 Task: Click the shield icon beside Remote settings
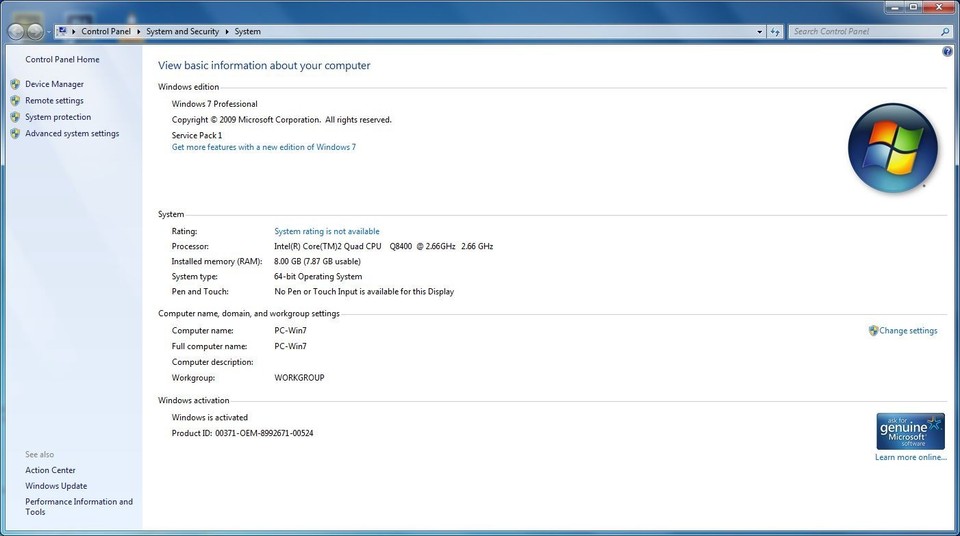coord(15,100)
